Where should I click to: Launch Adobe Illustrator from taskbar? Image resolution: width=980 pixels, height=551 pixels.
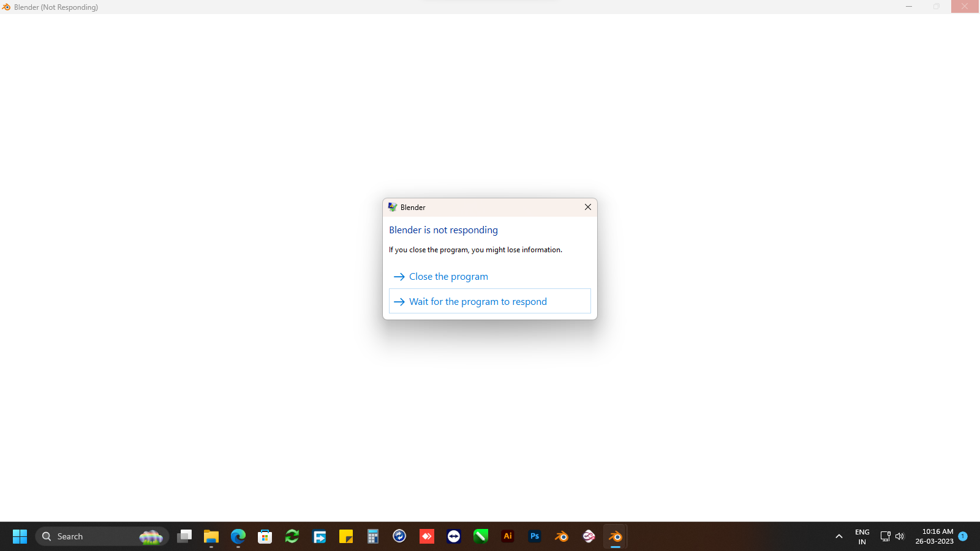click(508, 536)
